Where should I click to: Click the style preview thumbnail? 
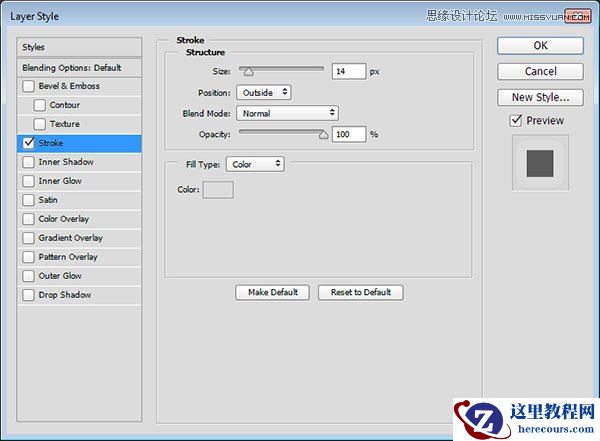(x=540, y=163)
